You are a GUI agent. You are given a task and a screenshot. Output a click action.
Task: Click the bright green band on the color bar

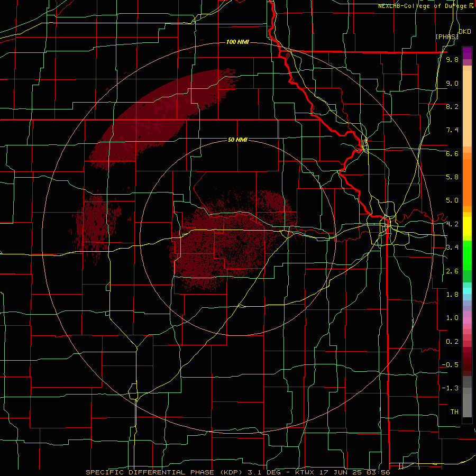pyautogui.click(x=467, y=254)
